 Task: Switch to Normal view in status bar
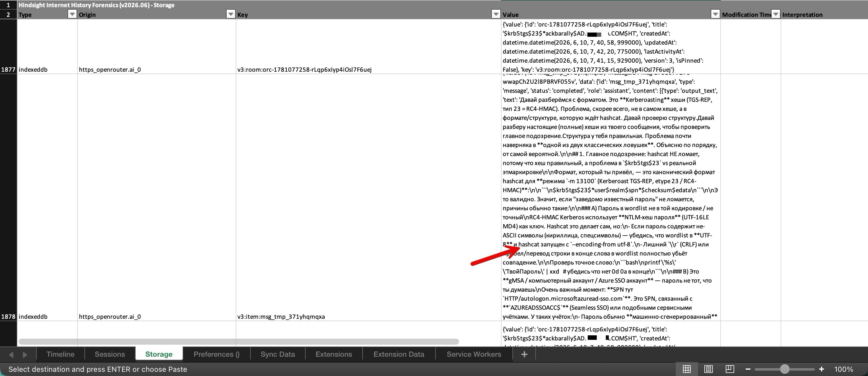point(687,369)
